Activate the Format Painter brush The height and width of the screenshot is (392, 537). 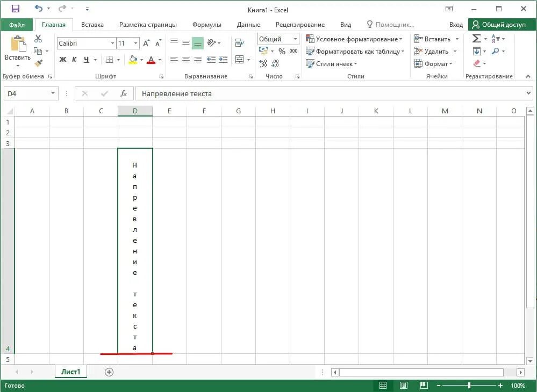pos(38,63)
